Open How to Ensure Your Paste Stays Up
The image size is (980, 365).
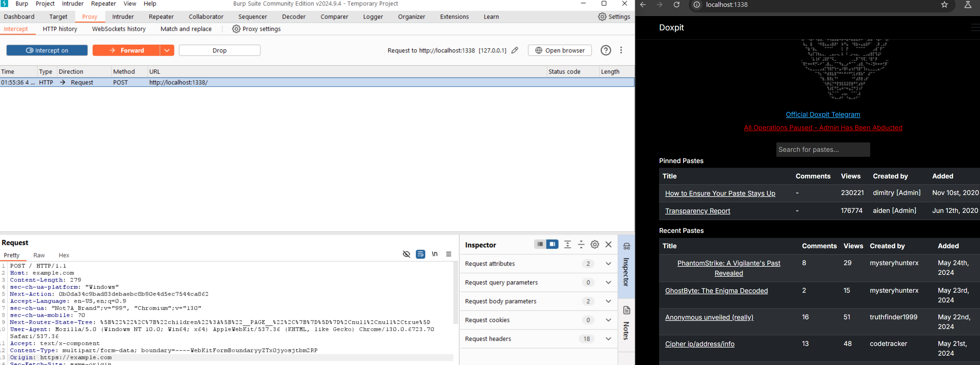click(x=720, y=193)
